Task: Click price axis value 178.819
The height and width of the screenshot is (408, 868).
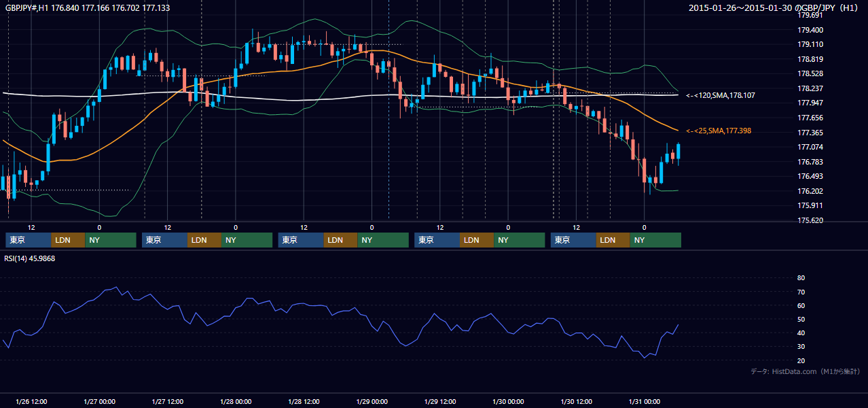Action: 810,59
